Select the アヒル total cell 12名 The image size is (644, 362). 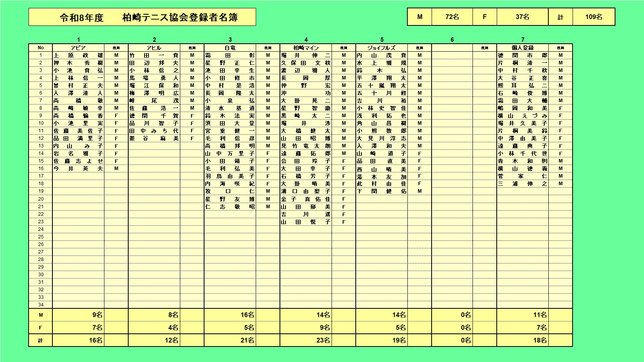[x=154, y=340]
